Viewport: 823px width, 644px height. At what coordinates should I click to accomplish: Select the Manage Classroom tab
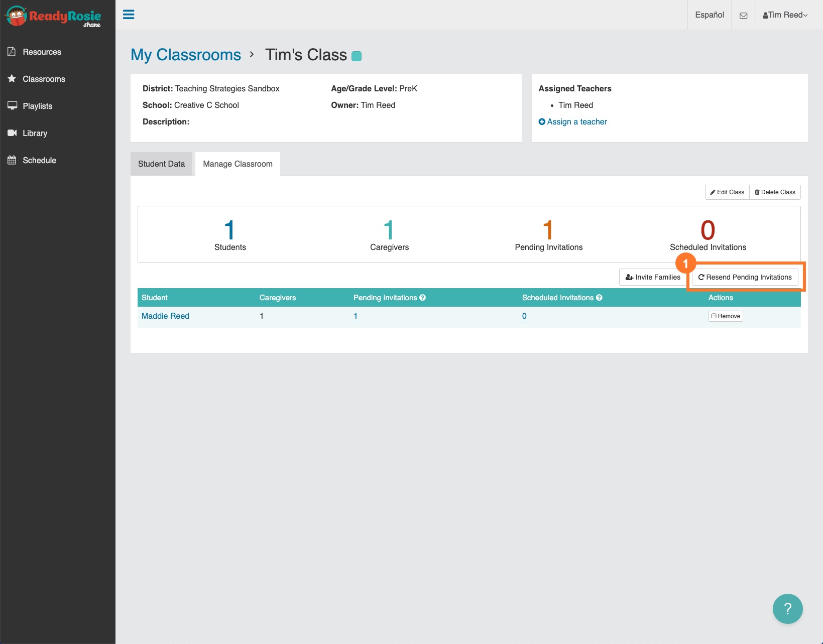pyautogui.click(x=238, y=164)
